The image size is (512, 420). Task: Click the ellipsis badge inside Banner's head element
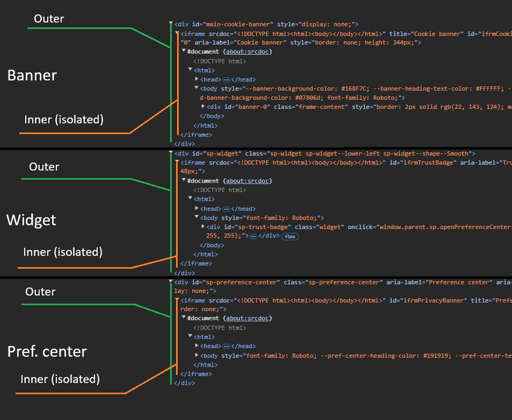coord(226,79)
